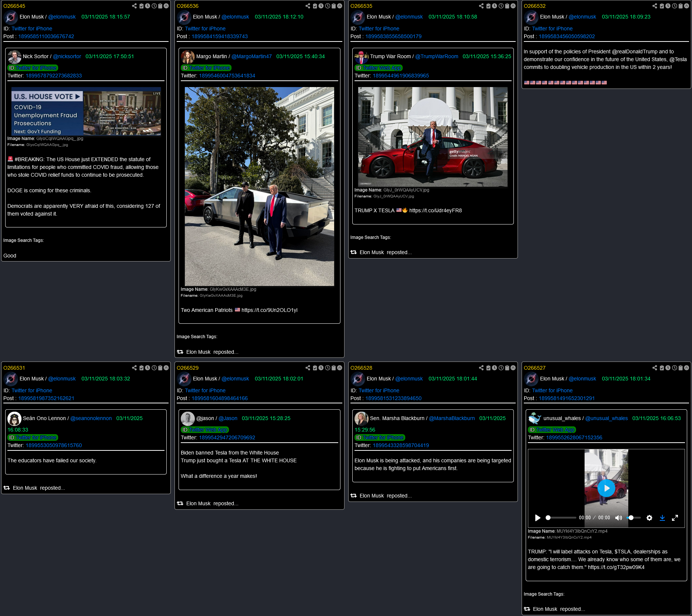Click filled clock icon on card O266536

[x=321, y=6]
